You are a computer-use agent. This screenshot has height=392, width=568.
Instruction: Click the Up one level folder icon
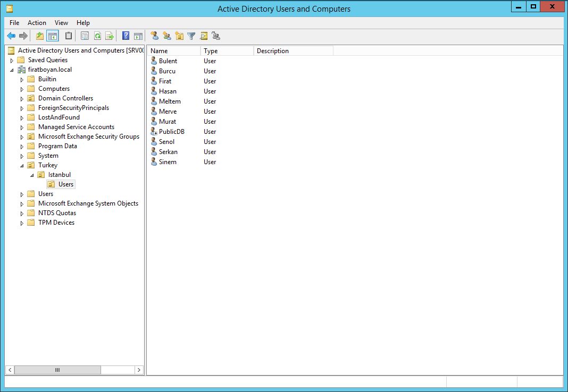(40, 36)
